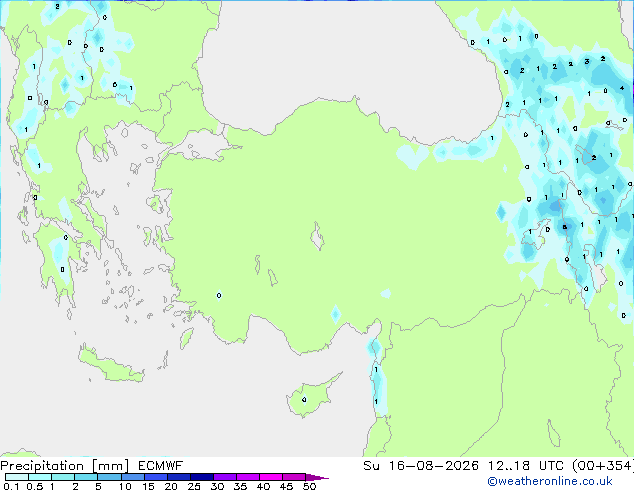The width and height of the screenshot is (634, 490).
Task: Pick the 5 mm blue legend swatch
Action: point(109,477)
